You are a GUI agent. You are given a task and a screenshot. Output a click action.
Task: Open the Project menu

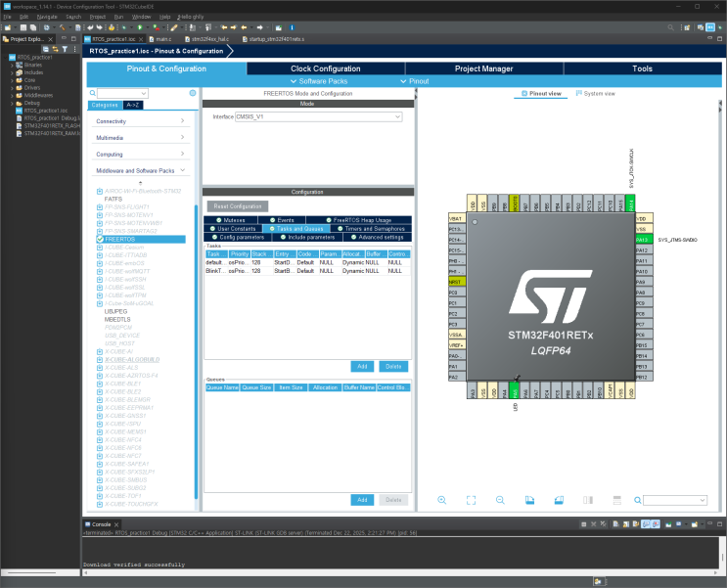pos(98,17)
